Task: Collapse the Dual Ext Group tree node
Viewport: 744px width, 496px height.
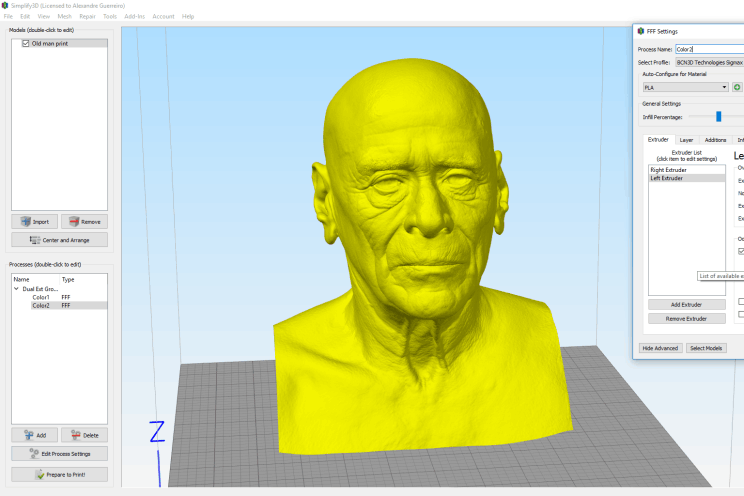Action: click(16, 288)
